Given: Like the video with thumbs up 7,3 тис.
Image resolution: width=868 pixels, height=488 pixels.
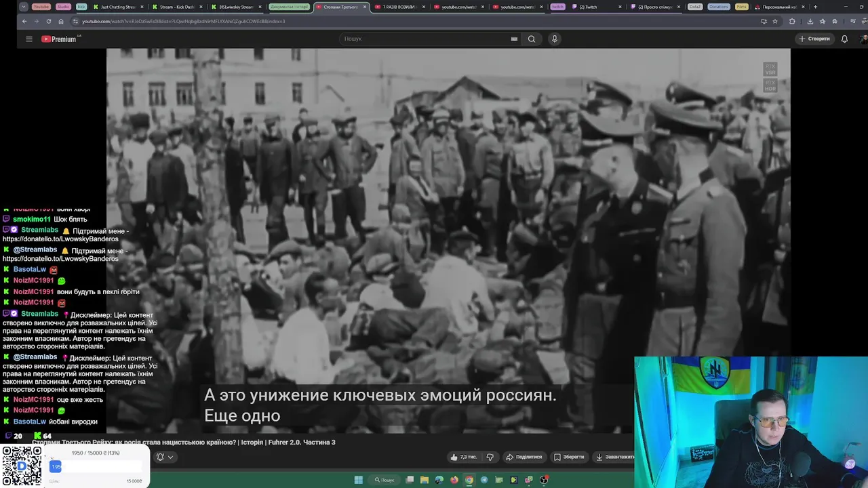Looking at the screenshot, I should coord(463,457).
